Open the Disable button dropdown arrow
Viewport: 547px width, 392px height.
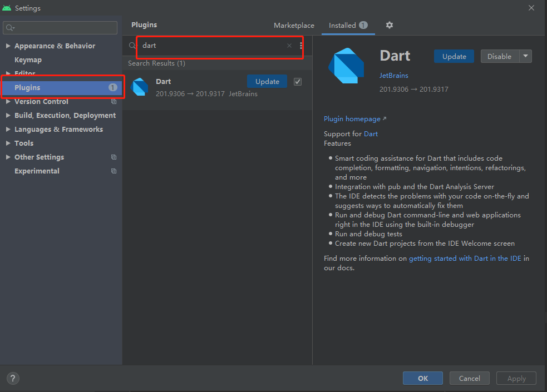click(525, 56)
